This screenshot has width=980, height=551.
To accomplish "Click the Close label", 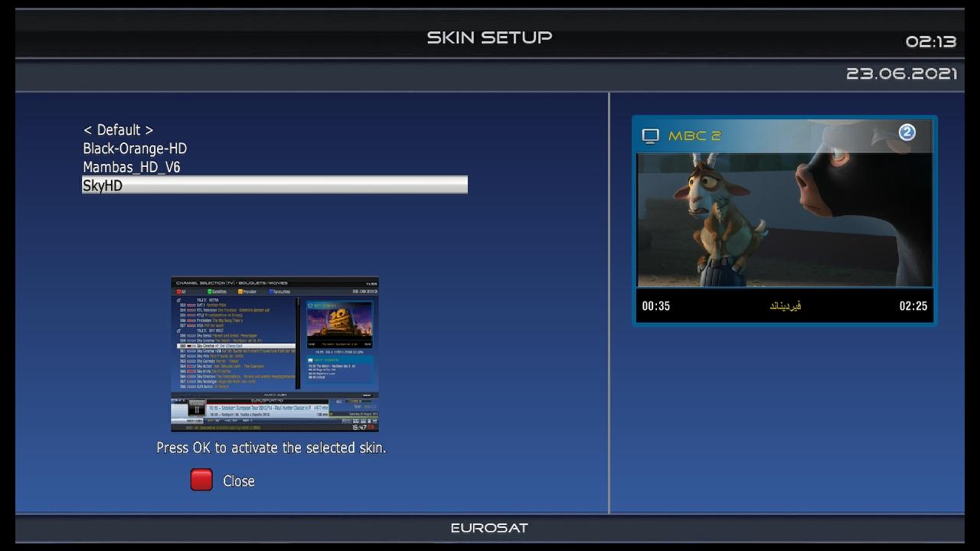I will (239, 481).
